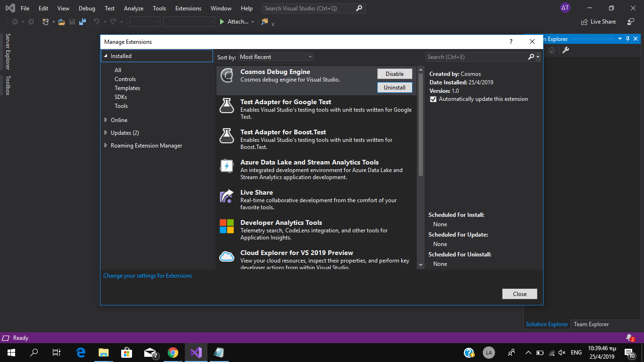Image resolution: width=644 pixels, height=362 pixels.
Task: Click the Live Share button in toolbar
Action: click(598, 22)
